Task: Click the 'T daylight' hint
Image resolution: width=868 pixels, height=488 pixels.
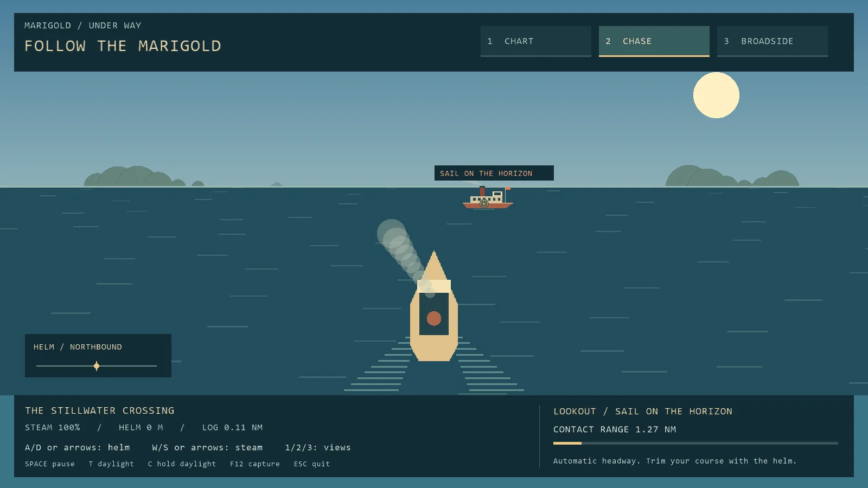Action: tap(111, 464)
